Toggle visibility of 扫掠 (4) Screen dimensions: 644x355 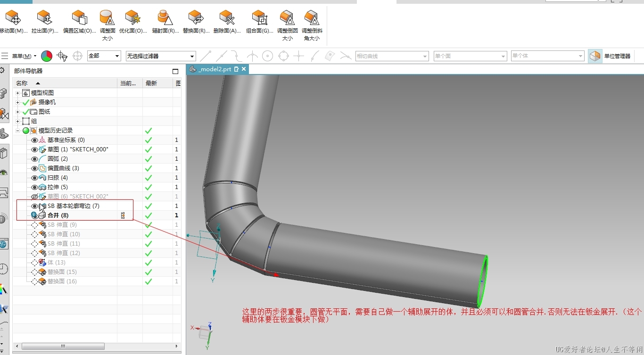pos(34,178)
